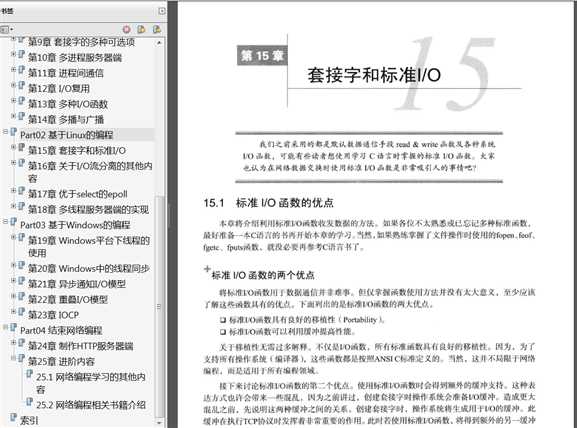Go to the 索引 bookmark
The width and height of the screenshot is (577, 428).
pos(29,421)
